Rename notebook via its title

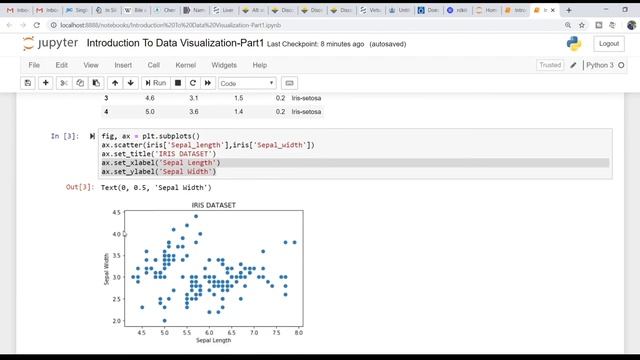tap(176, 43)
